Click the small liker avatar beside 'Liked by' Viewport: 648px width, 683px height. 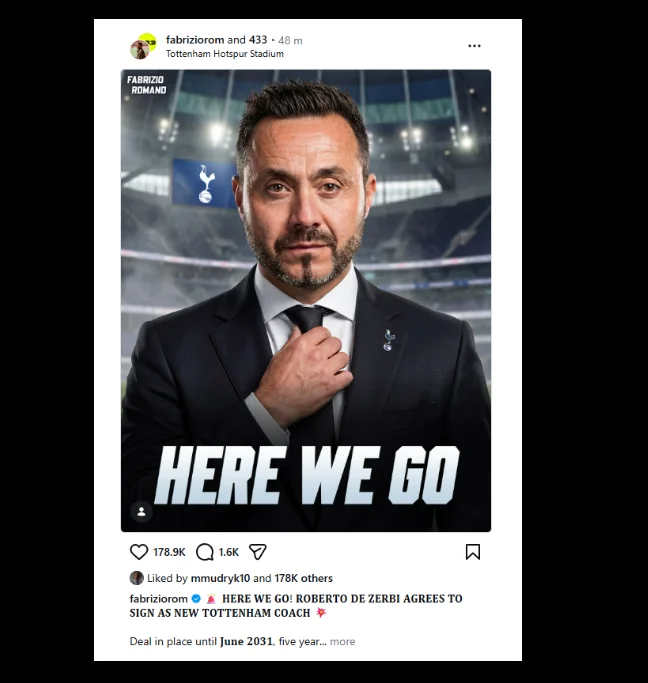click(136, 578)
